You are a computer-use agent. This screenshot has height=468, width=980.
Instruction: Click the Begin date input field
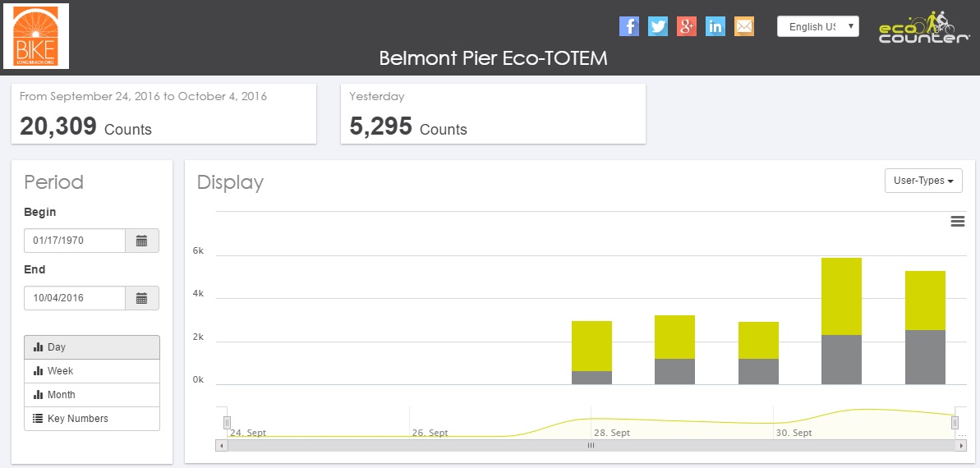(75, 241)
